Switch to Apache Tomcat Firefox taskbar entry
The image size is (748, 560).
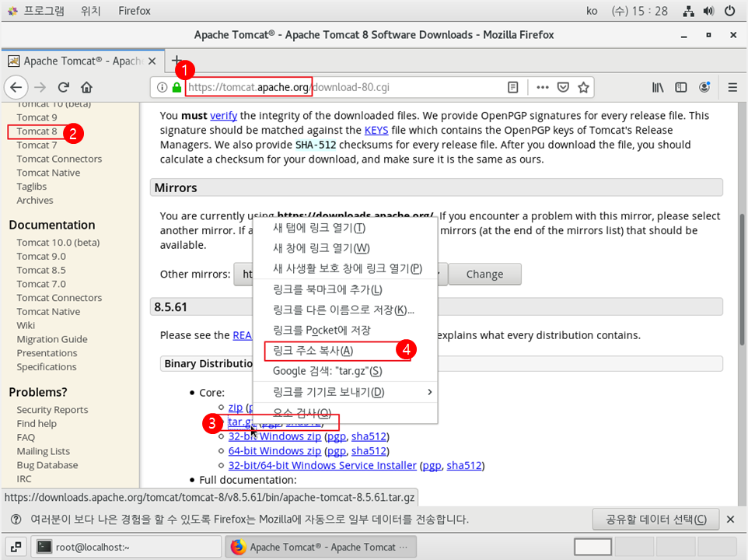click(320, 547)
